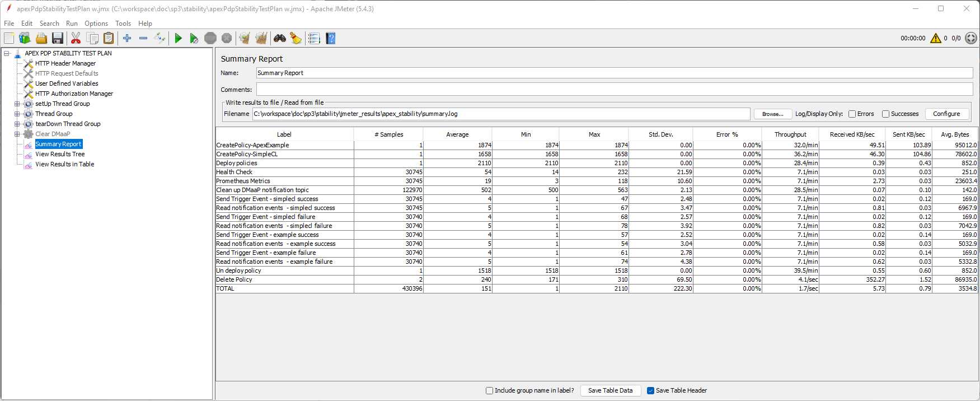Click the remote engine status icon
Screen dimensions: 980x401
click(x=971, y=38)
